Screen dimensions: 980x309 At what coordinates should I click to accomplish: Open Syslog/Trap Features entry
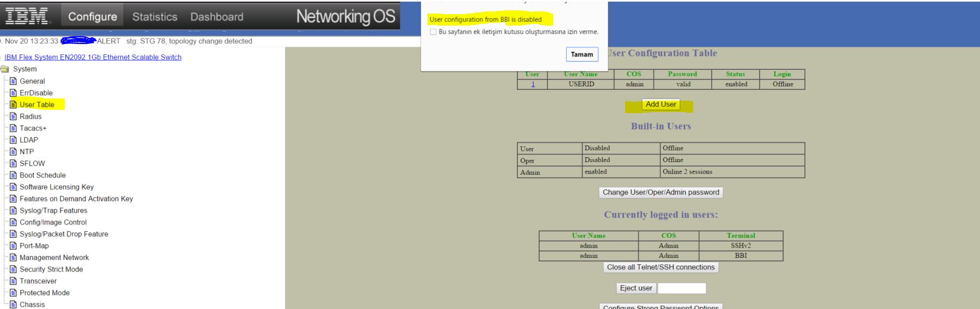pyautogui.click(x=53, y=211)
